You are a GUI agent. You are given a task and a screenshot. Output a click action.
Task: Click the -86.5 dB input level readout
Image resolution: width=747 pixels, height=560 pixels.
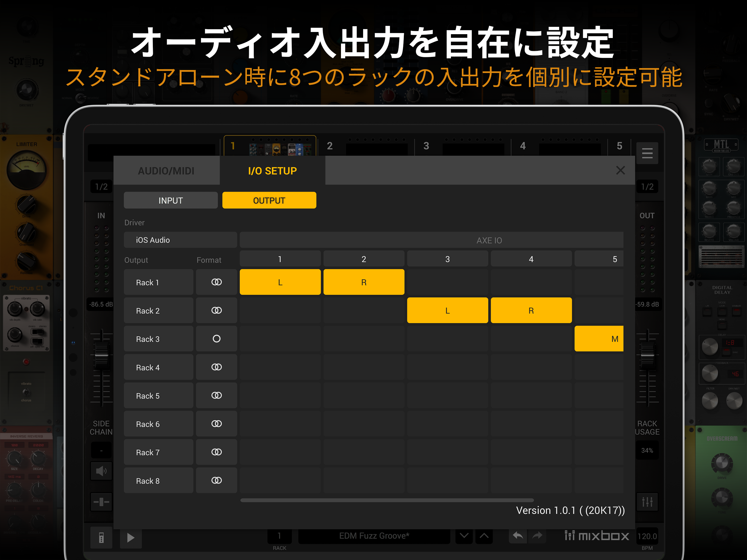point(101,304)
